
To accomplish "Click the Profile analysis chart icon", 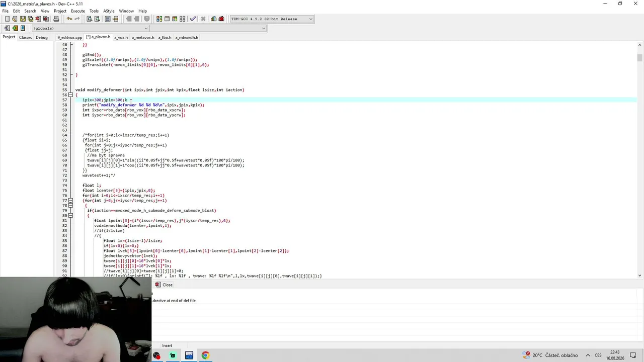I will point(214,19).
